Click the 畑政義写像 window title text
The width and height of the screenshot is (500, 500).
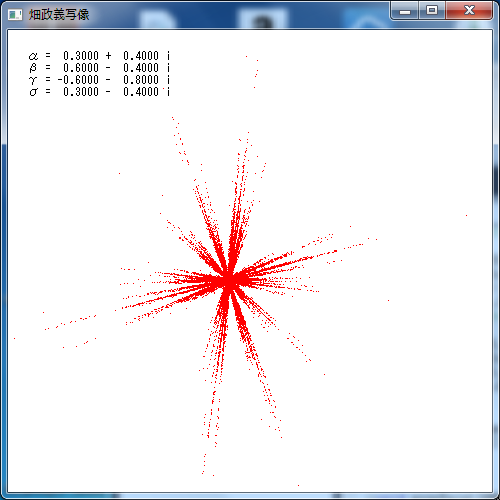(x=59, y=14)
